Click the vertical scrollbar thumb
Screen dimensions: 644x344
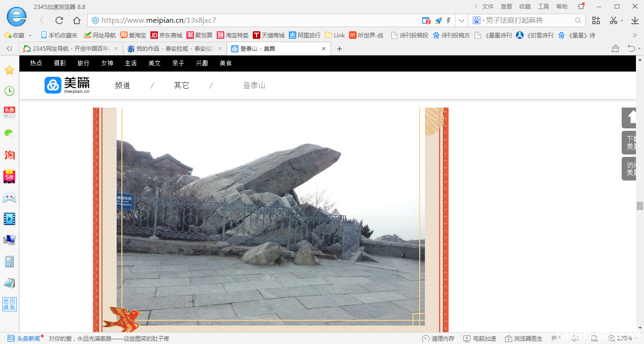(x=640, y=206)
